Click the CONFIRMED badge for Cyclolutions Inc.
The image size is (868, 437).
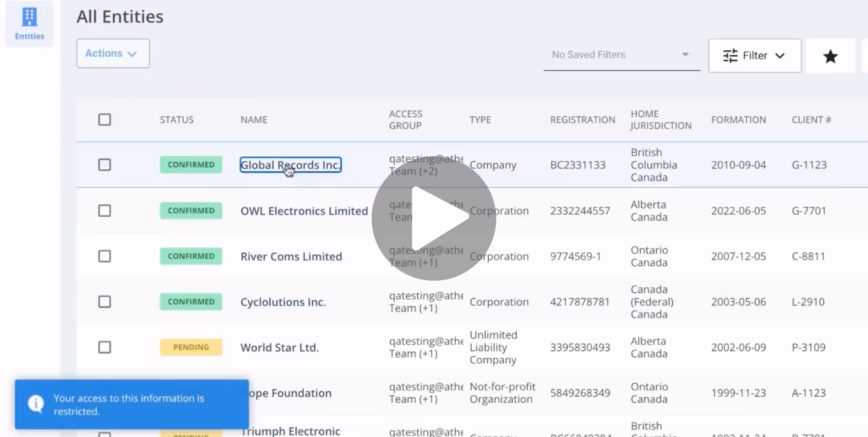[191, 302]
